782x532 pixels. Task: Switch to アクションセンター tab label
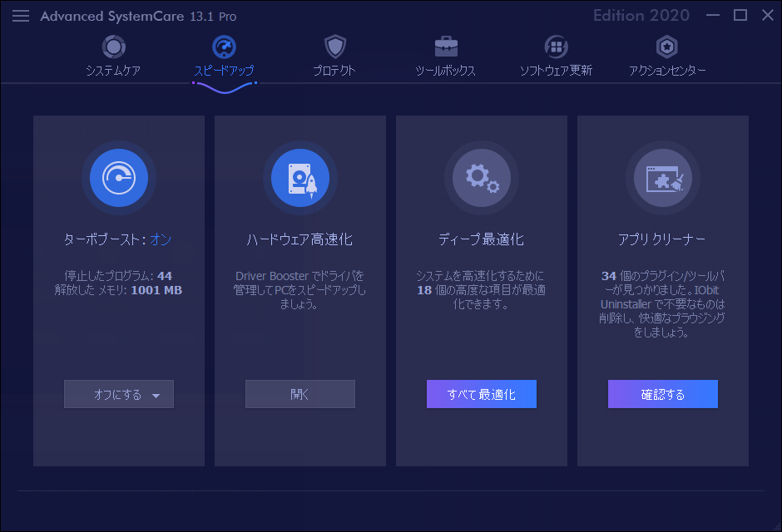click(667, 71)
